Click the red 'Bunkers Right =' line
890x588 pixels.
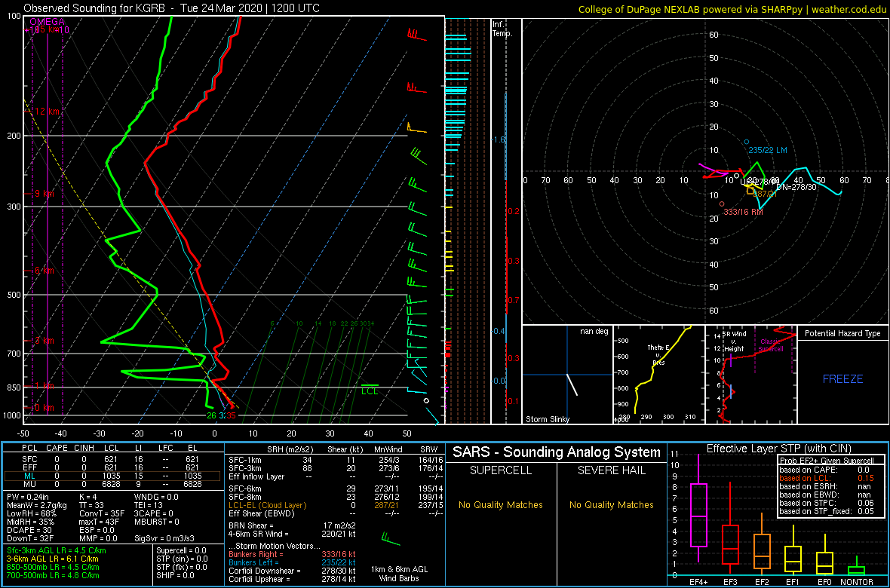[293, 554]
